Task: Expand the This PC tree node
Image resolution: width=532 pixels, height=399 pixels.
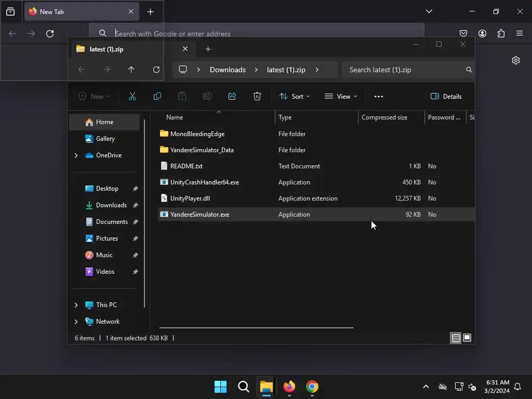Action: [x=76, y=305]
